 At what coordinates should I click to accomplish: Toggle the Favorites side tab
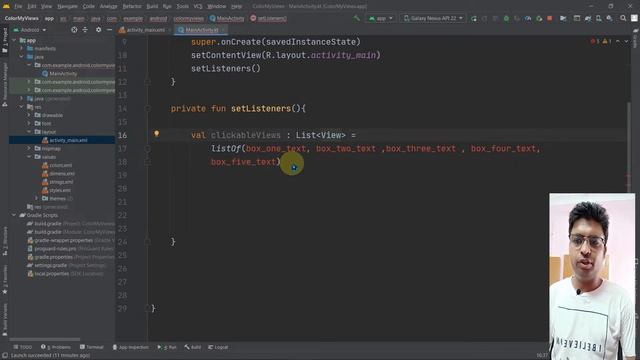[5, 280]
